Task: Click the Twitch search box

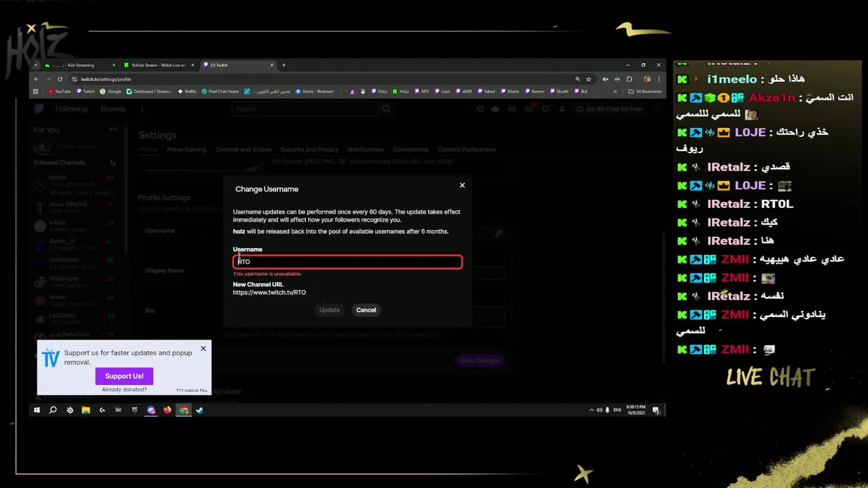Action: [x=305, y=109]
